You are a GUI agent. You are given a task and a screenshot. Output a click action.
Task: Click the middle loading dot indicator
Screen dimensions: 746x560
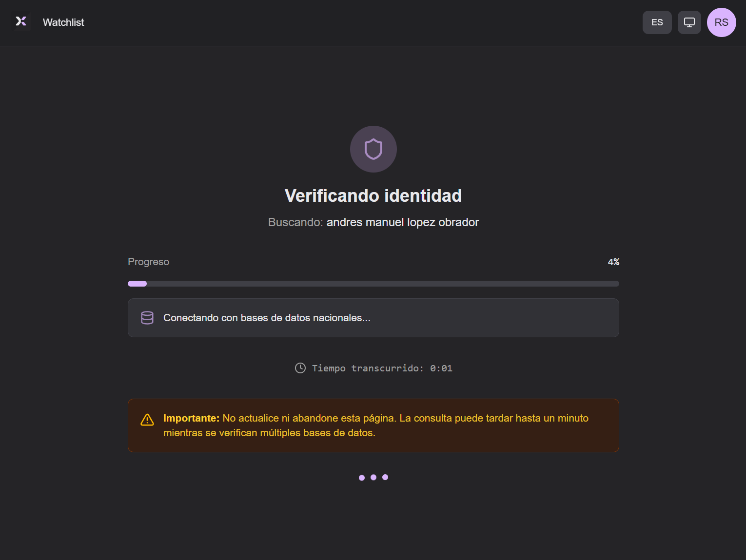tap(373, 477)
